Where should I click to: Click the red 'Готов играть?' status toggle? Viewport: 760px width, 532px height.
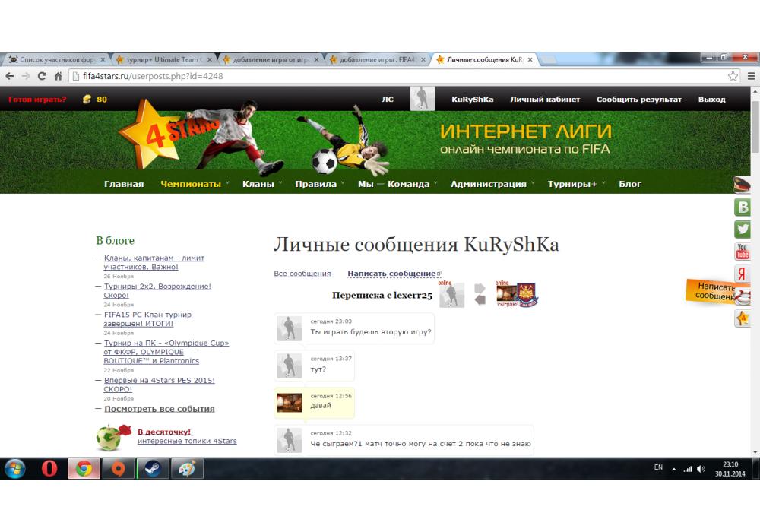tap(37, 100)
